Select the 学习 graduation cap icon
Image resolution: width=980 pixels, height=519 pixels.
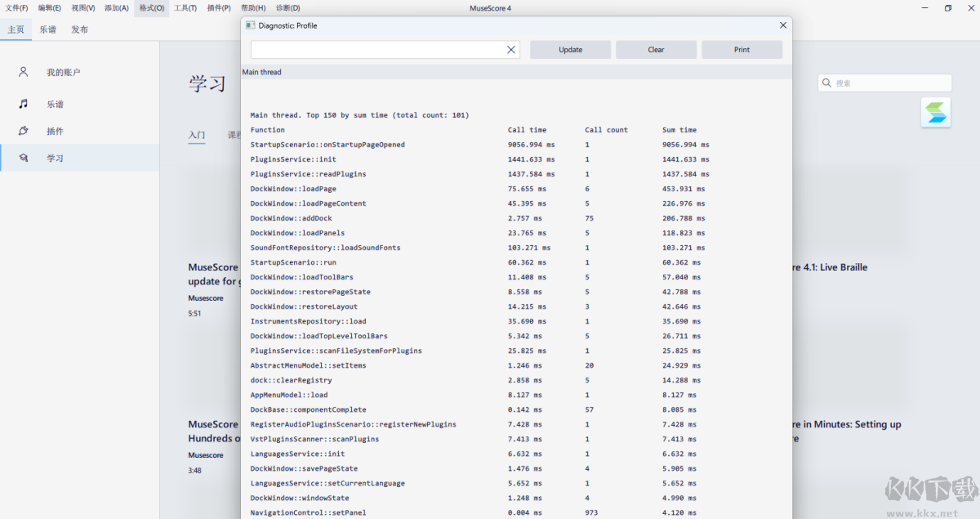coord(24,158)
